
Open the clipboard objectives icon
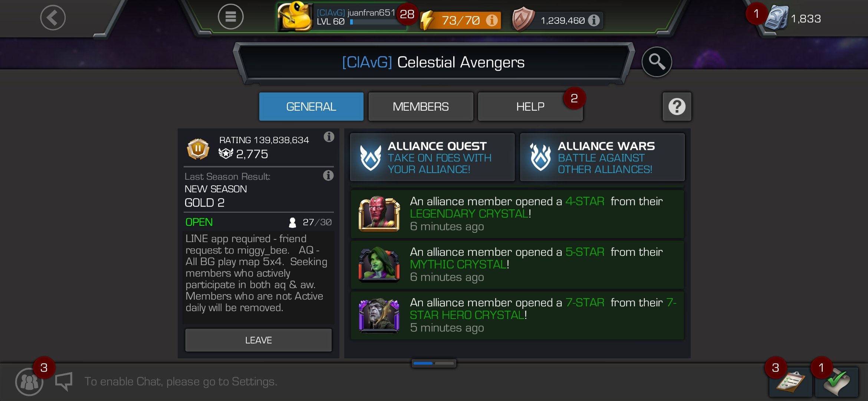click(x=790, y=382)
